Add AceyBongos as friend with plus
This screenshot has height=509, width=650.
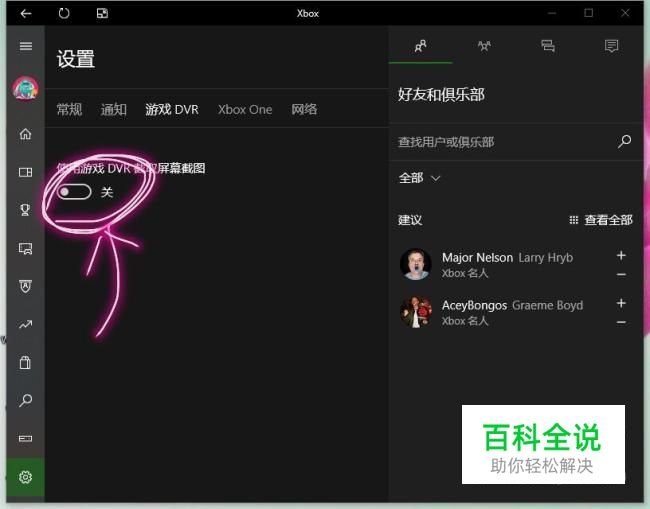(x=621, y=303)
